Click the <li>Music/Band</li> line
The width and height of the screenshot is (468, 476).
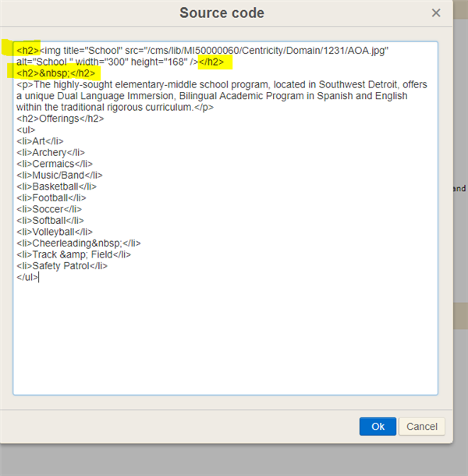(59, 175)
